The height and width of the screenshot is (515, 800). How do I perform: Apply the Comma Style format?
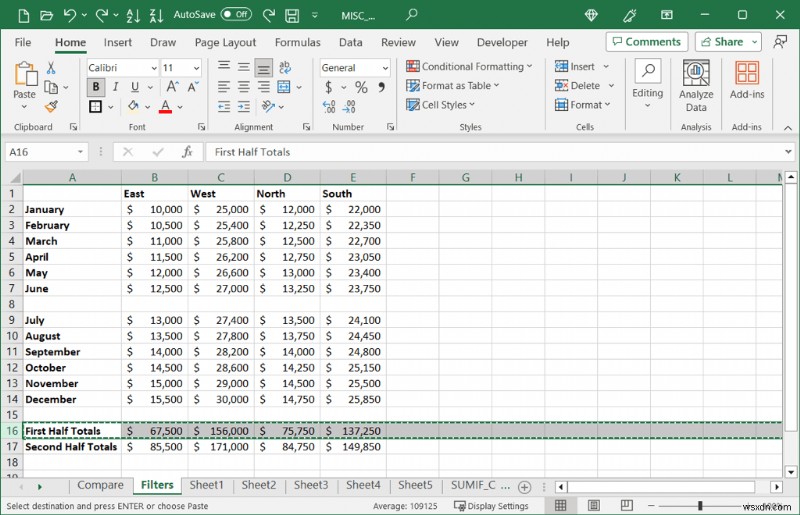[x=382, y=87]
